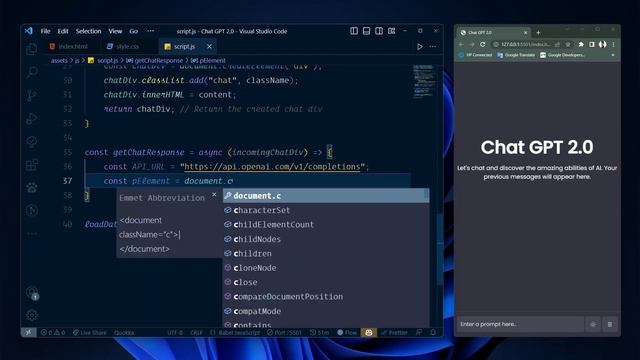640x360 pixels.
Task: Open the Accounts icon in the activity bar
Action: (x=32, y=292)
